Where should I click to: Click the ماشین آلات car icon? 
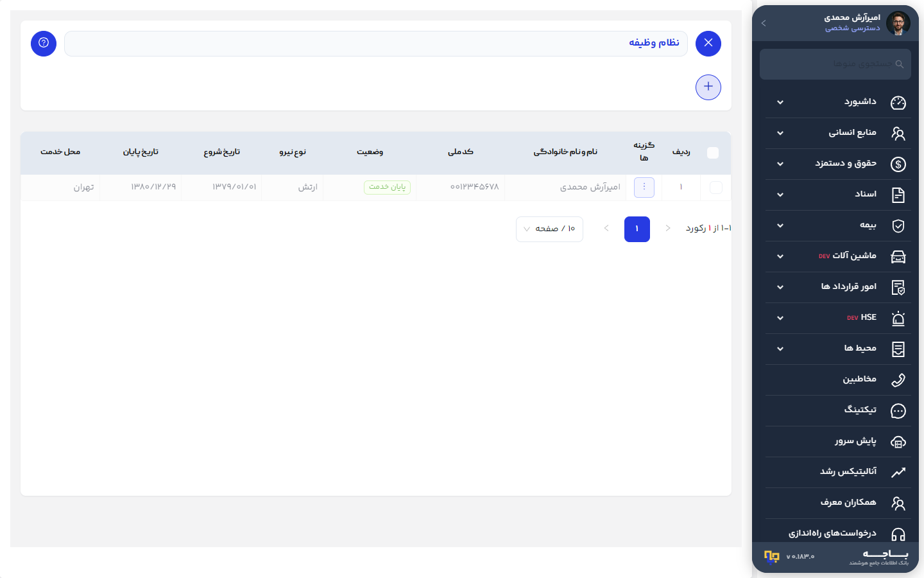pyautogui.click(x=898, y=256)
